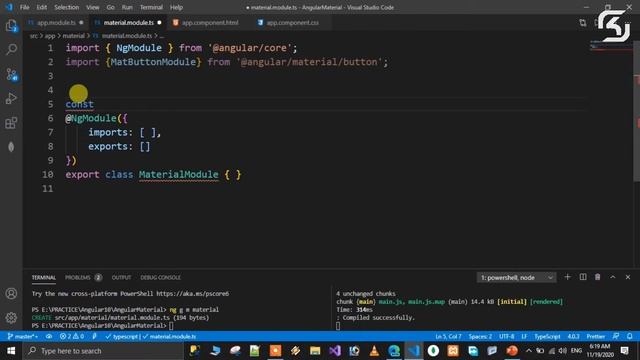Viewport: 640px width, 360px height.
Task: Click LF end-of-line setting
Action: [524, 337]
